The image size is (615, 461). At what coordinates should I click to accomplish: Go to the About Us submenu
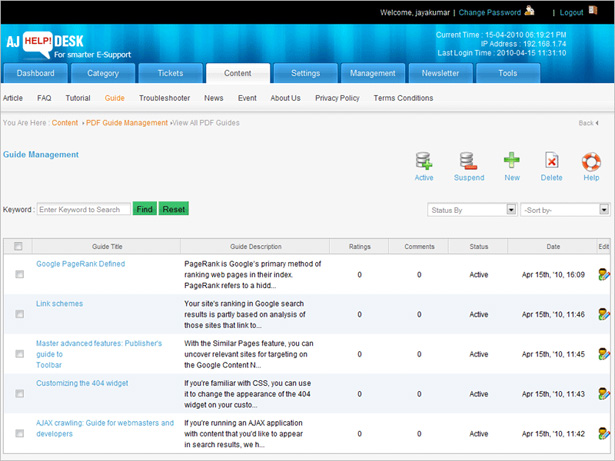click(x=285, y=98)
